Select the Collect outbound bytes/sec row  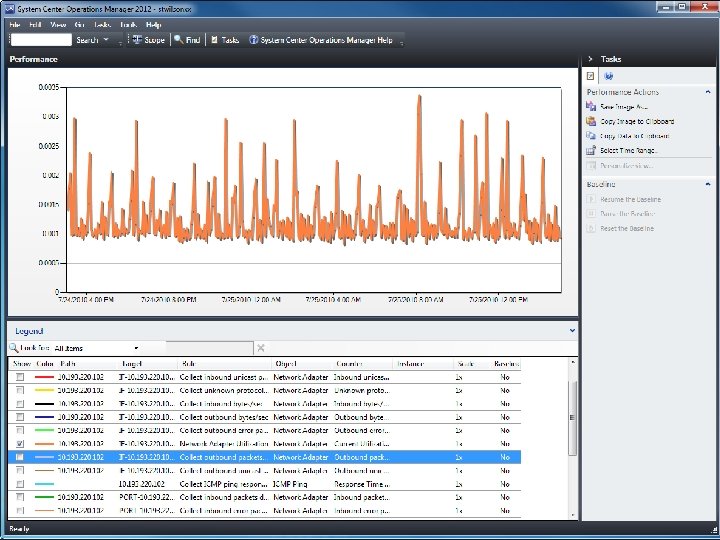[x=264, y=417]
